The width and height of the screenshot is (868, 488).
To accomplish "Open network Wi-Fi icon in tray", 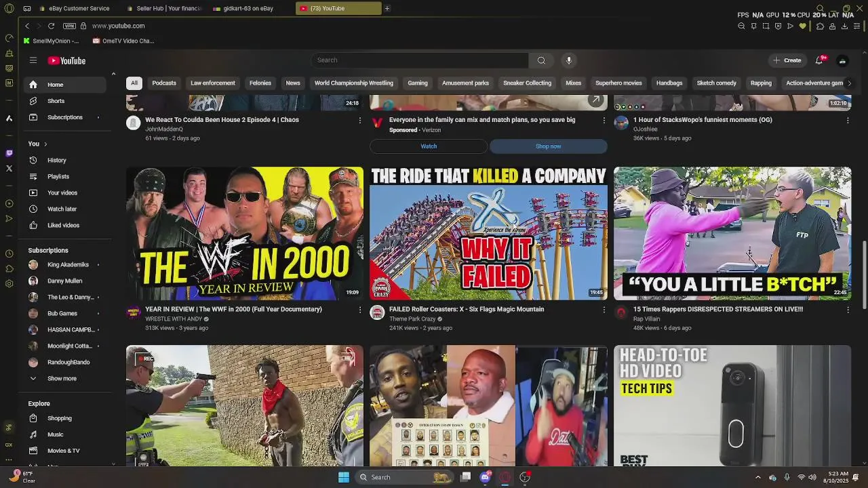I will coord(801,477).
